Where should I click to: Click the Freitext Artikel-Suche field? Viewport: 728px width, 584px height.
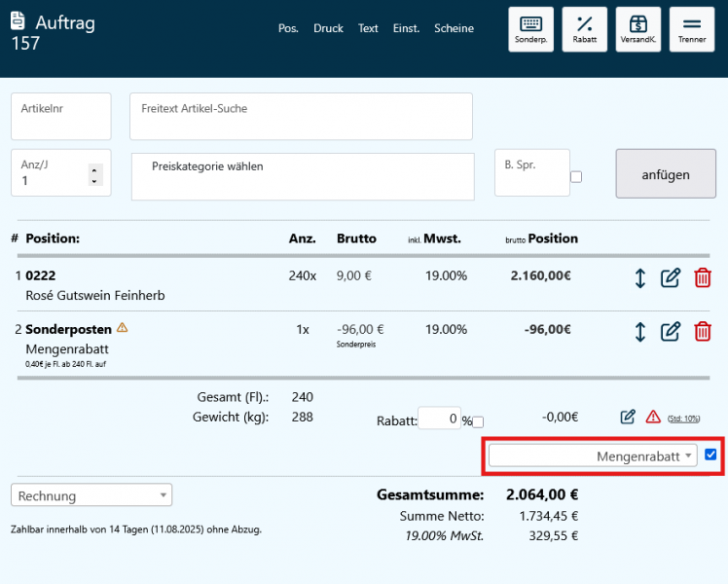tap(301, 117)
